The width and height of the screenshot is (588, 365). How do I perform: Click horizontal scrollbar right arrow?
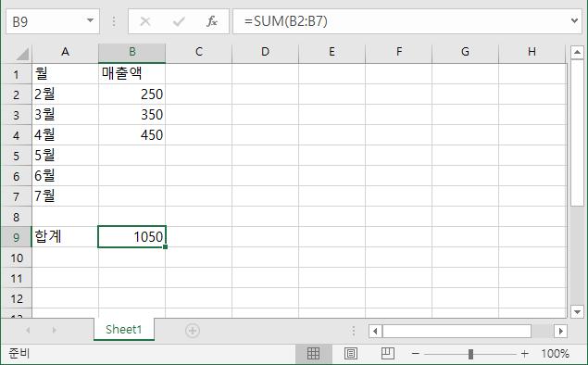point(560,331)
